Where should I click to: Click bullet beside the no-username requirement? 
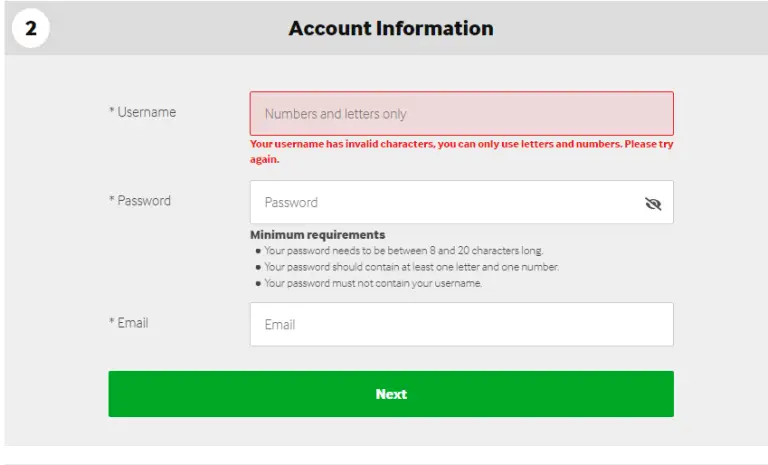pos(258,283)
